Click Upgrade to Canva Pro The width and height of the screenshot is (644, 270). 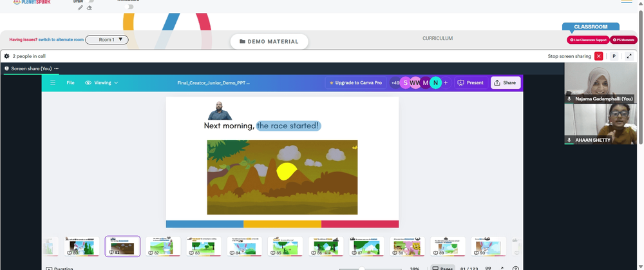click(355, 82)
